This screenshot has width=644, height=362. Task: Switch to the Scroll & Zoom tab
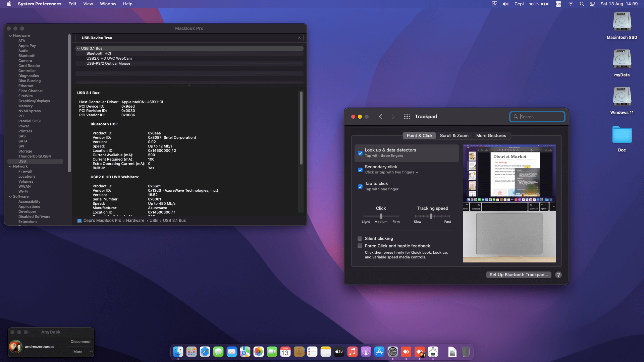[454, 135]
